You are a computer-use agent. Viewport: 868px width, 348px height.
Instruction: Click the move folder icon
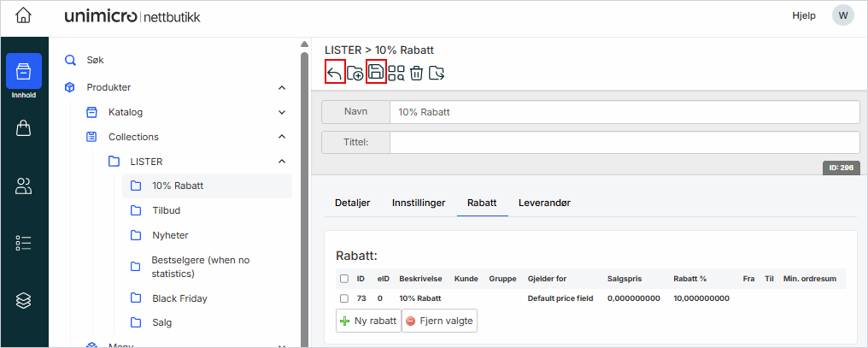click(437, 74)
